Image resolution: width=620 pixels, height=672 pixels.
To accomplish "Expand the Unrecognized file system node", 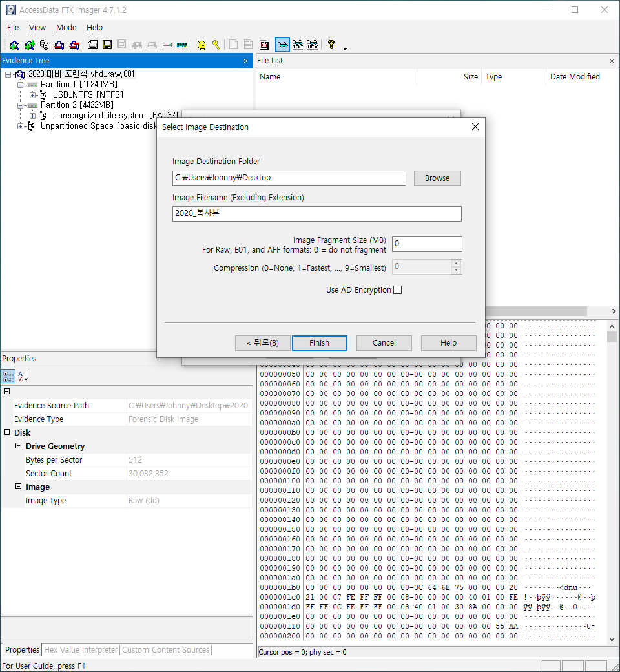I will [32, 116].
